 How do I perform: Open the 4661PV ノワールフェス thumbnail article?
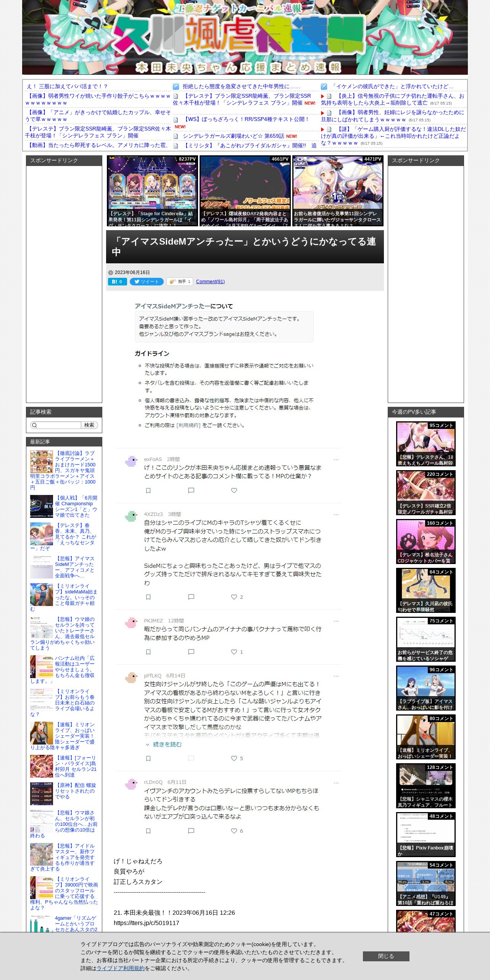coord(245,191)
